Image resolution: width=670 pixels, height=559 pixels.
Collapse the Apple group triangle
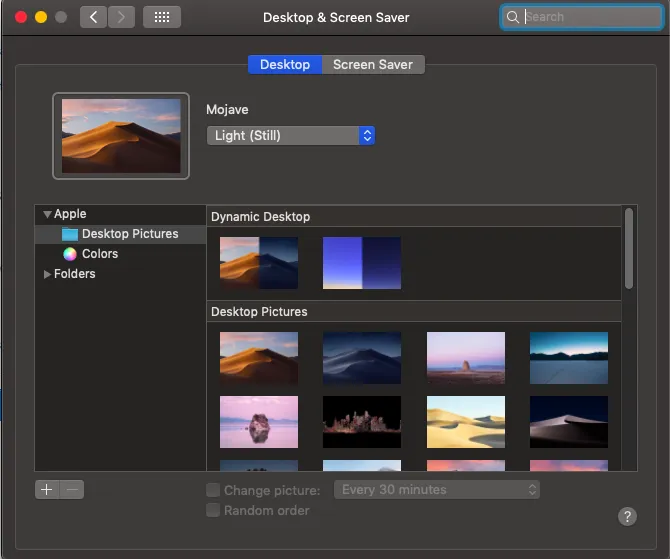(x=47, y=214)
